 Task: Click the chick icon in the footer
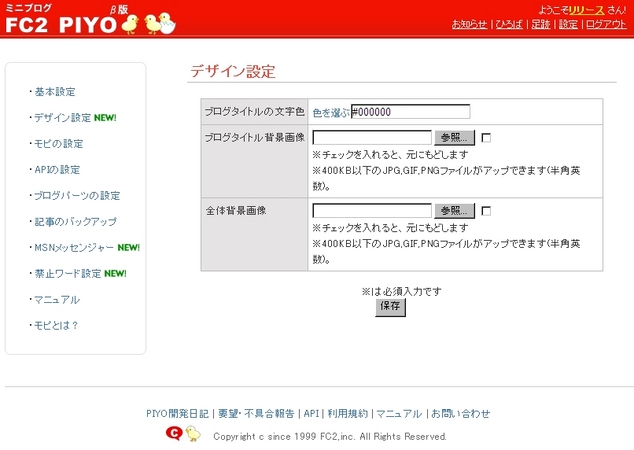point(193,433)
